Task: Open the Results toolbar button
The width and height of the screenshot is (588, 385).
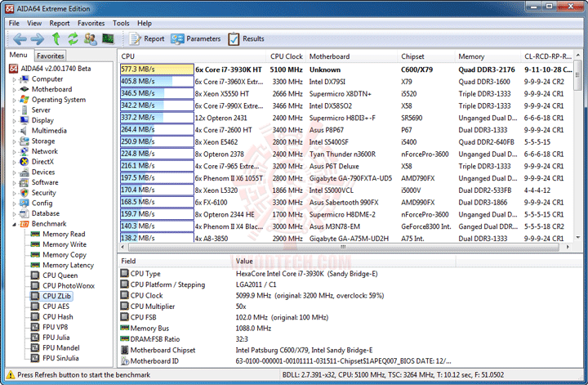Action: tap(246, 38)
